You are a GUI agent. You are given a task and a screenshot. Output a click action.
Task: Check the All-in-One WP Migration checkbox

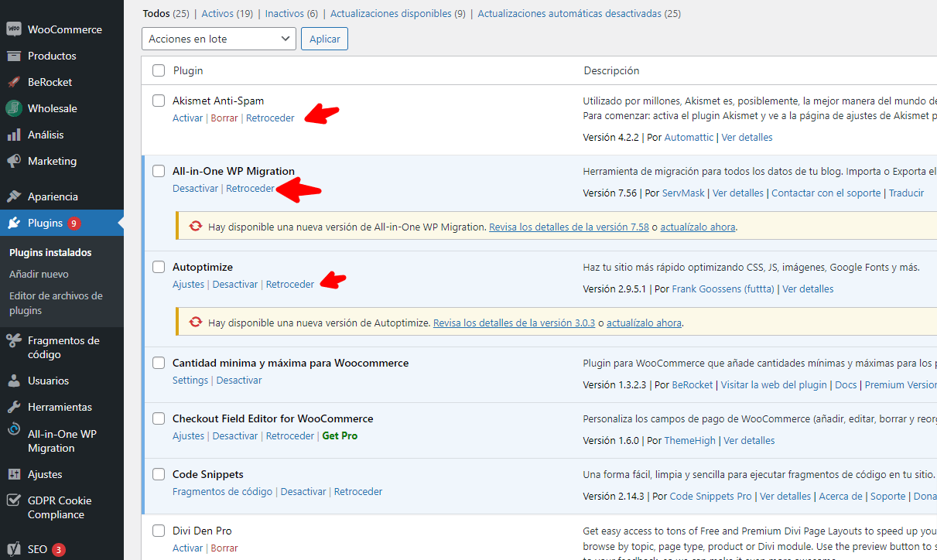point(159,171)
